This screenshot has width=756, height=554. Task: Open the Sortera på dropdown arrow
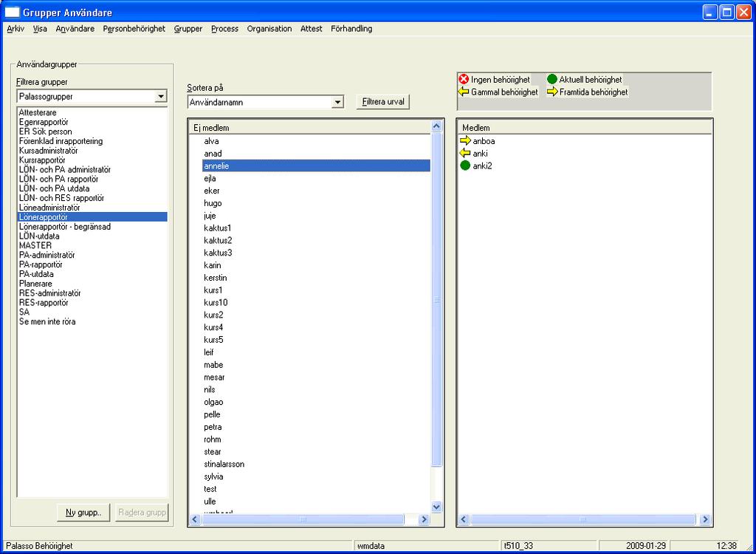(337, 103)
